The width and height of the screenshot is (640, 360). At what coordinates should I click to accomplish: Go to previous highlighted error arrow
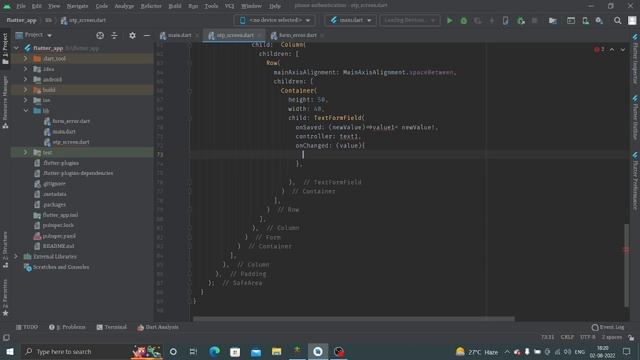click(x=612, y=49)
